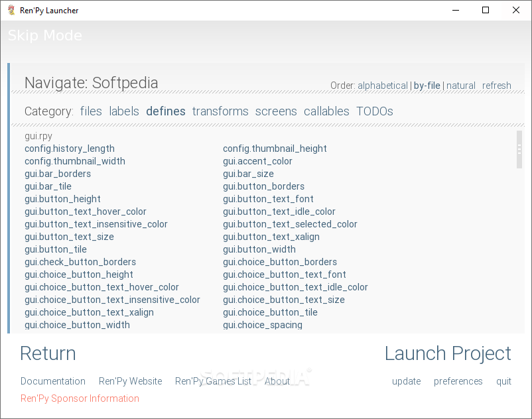532x419 pixels.
Task: Open the Documentation link
Action: tap(53, 381)
